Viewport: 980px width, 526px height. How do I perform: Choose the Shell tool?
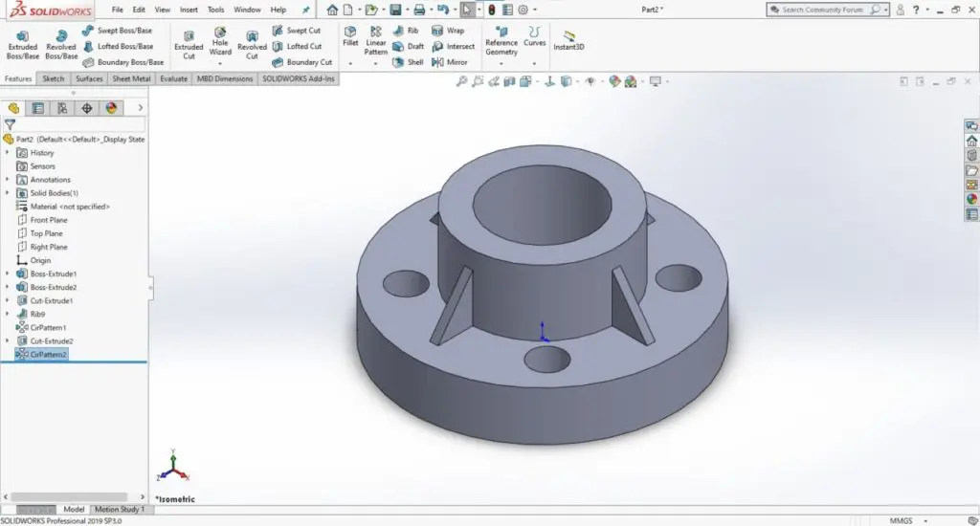click(408, 62)
